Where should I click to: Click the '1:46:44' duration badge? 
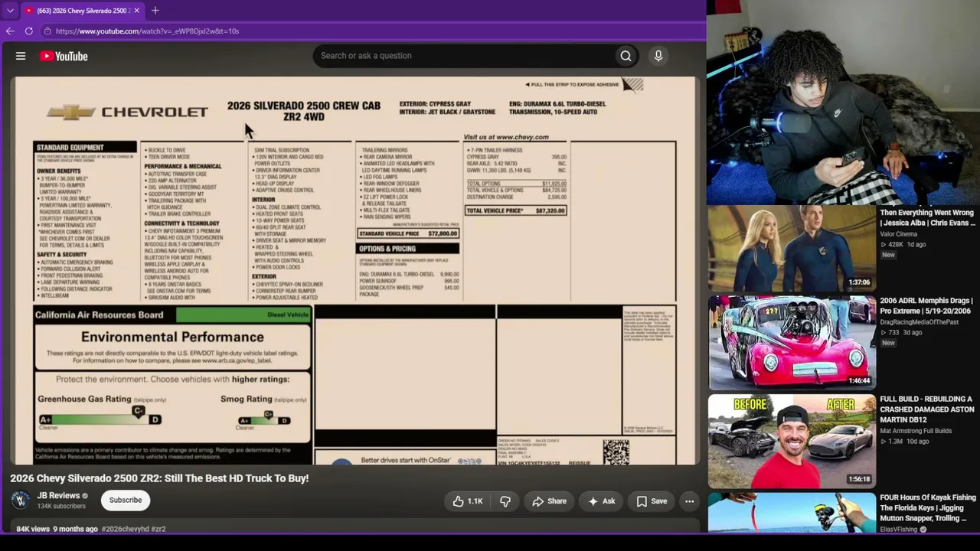(x=858, y=381)
